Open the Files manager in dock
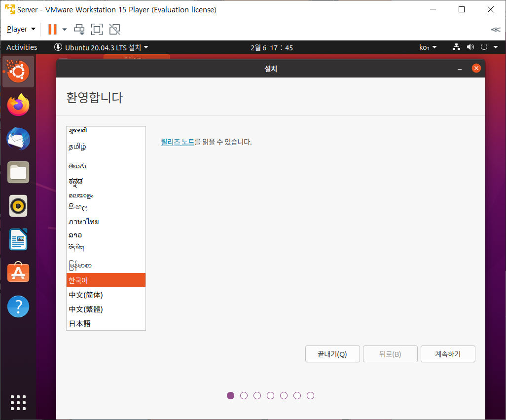 18,172
